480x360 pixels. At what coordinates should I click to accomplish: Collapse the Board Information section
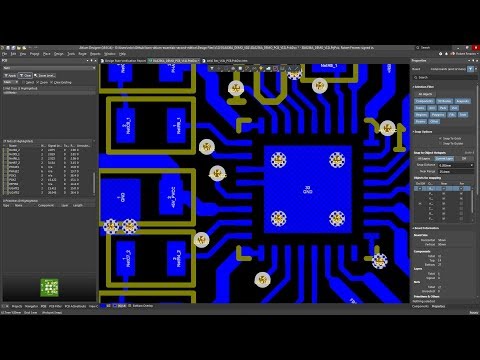coord(413,228)
